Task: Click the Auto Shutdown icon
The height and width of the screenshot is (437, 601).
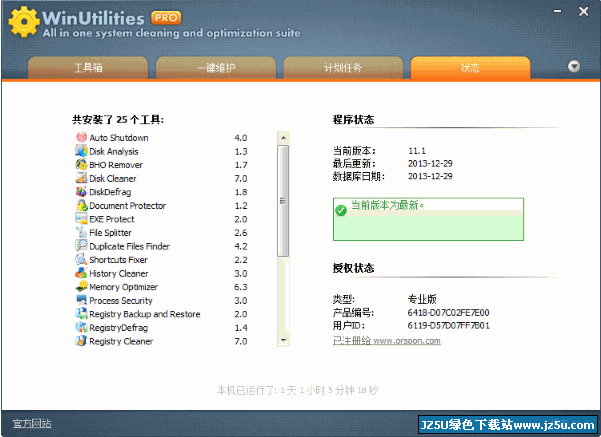Action: pos(81,137)
